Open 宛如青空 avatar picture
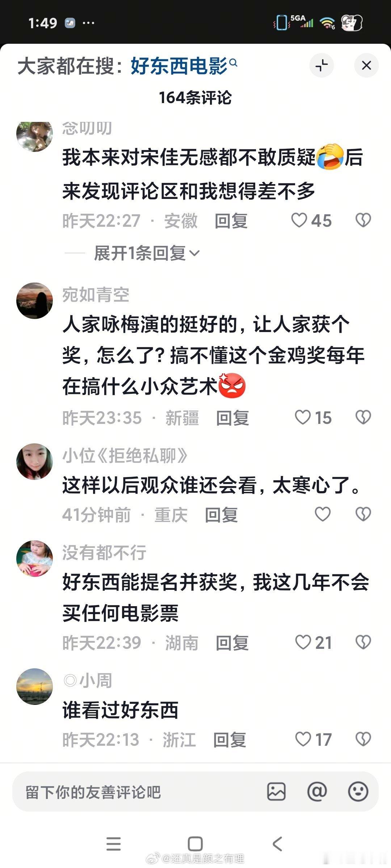 (x=35, y=301)
